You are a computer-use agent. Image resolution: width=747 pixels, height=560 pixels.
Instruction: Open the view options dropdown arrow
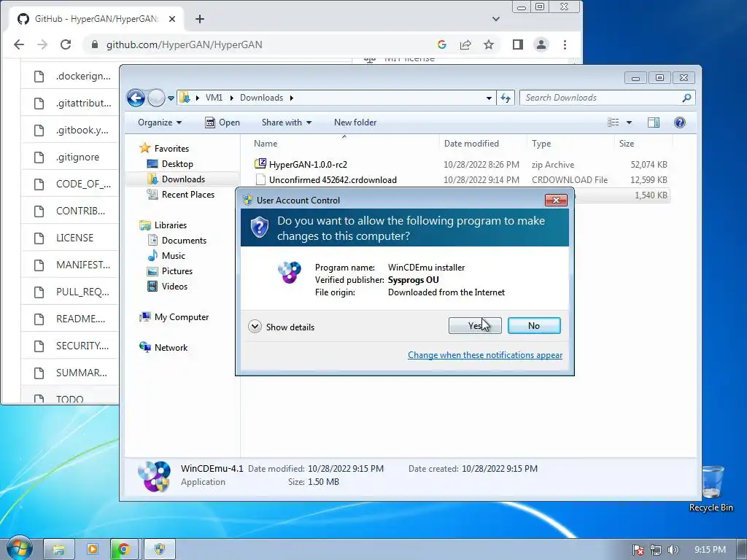629,122
